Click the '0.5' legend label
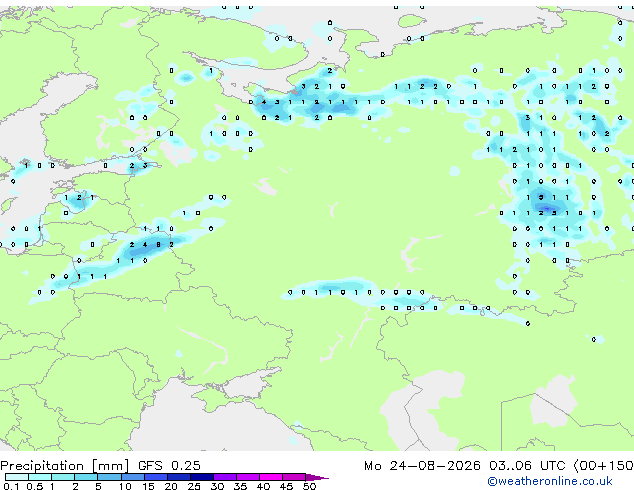This screenshot has height=490, width=634. point(35,486)
